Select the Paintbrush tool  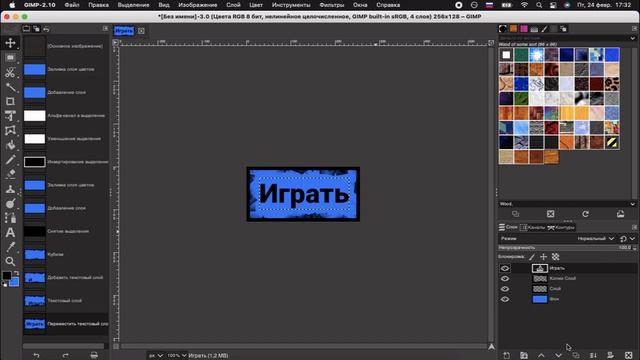pos(10,160)
